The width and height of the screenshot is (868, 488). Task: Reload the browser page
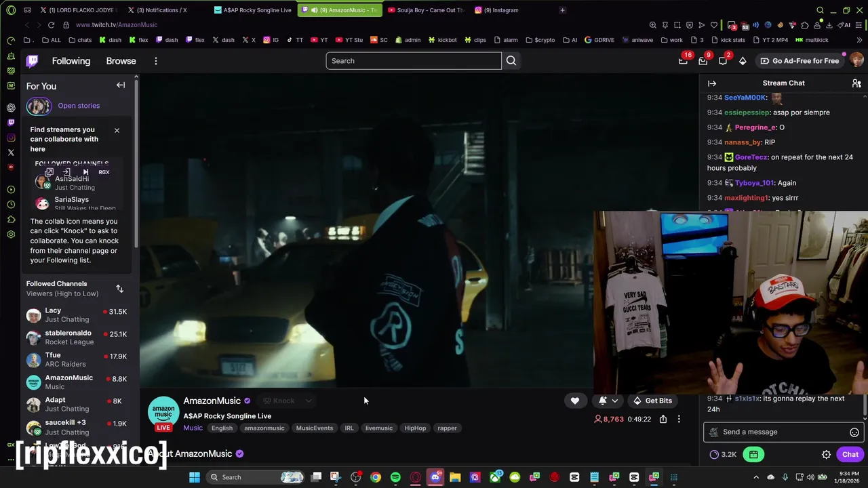click(x=51, y=25)
